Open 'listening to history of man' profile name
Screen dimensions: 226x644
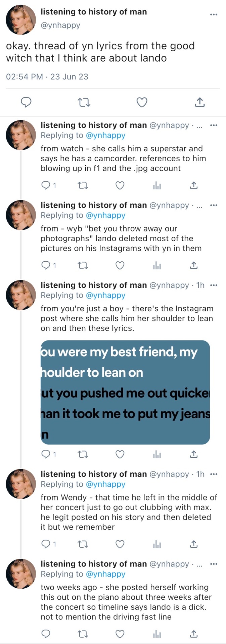click(94, 12)
